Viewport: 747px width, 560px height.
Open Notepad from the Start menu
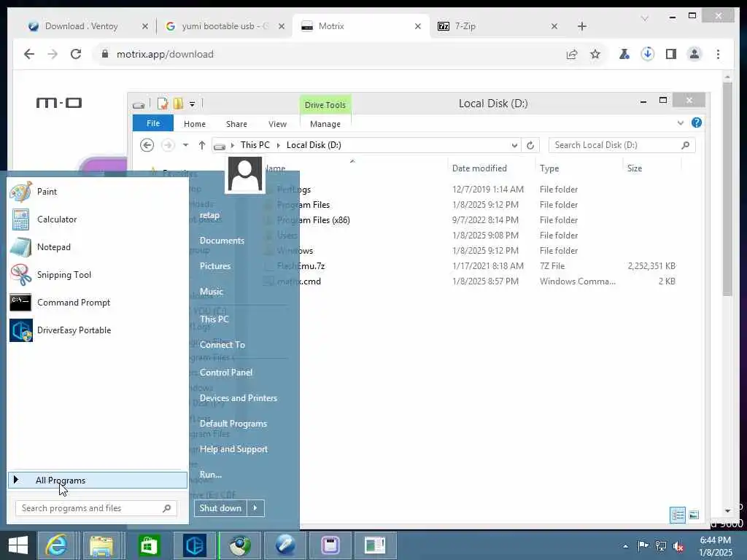[x=98, y=247]
